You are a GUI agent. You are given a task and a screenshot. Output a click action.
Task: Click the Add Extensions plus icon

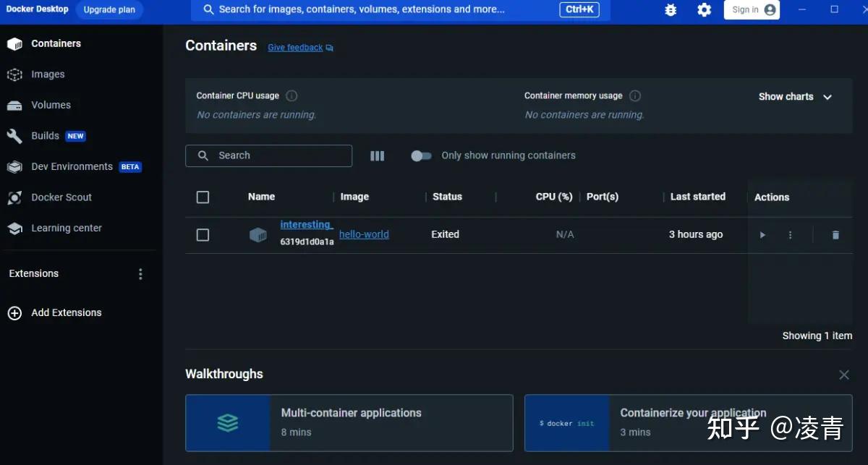tap(14, 313)
